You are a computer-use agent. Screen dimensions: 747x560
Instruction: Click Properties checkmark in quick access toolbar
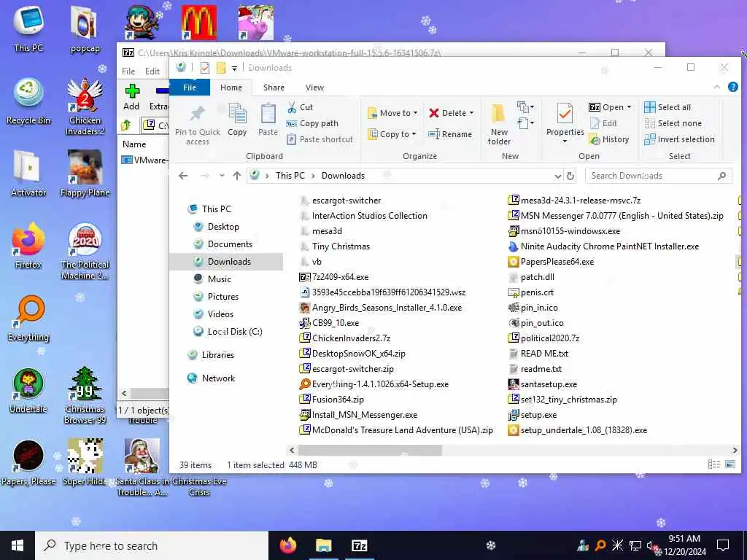click(205, 68)
